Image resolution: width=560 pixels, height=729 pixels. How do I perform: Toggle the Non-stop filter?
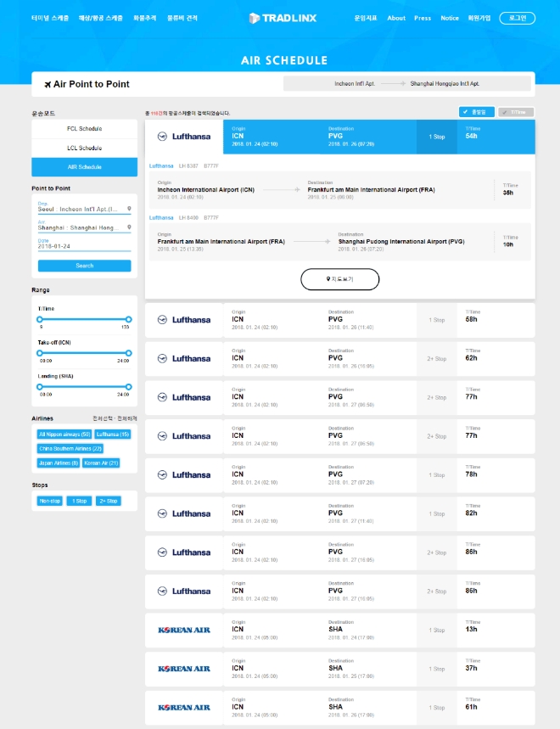click(x=50, y=502)
